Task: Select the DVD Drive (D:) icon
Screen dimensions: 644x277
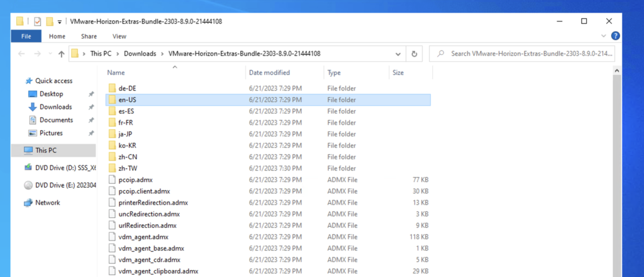Action: (x=28, y=167)
